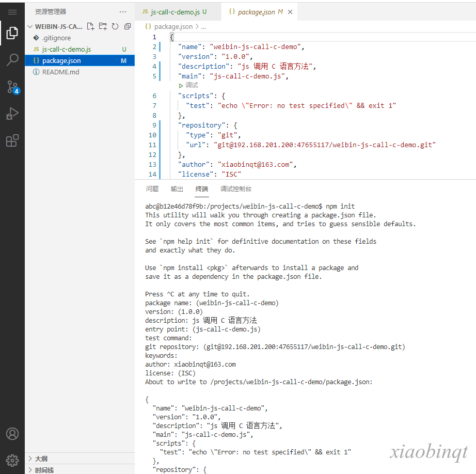Collapse all folders in explorer
Viewport: 476px width, 474px height.
pos(128,26)
